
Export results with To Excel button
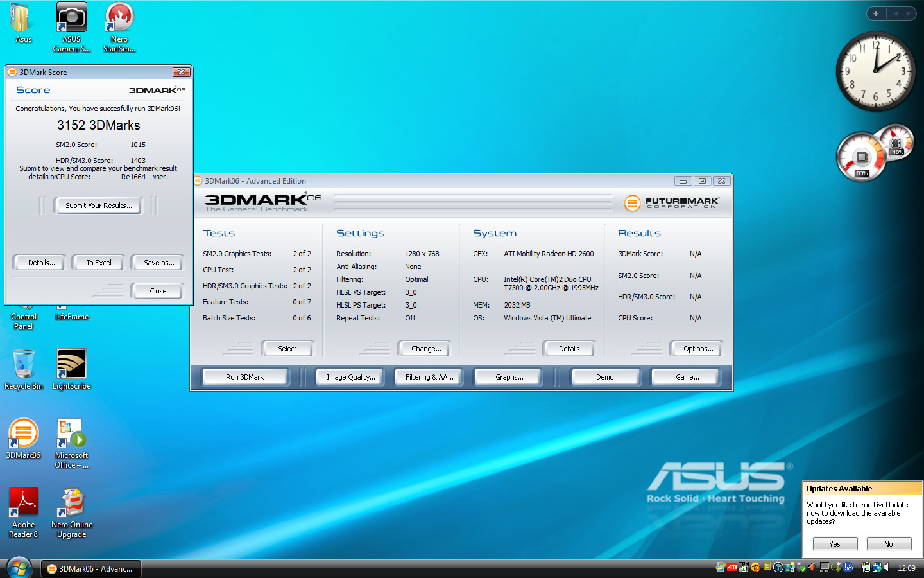(x=99, y=263)
